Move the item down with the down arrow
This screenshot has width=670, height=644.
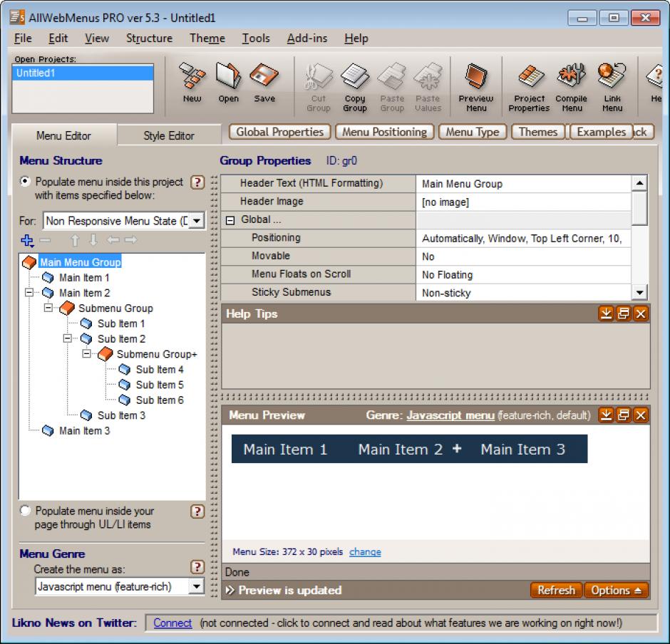click(93, 241)
